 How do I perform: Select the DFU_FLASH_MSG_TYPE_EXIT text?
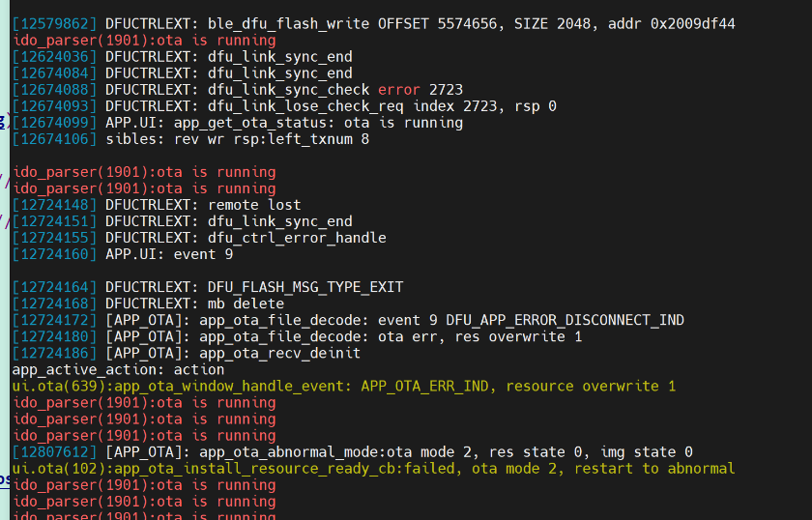click(x=305, y=287)
